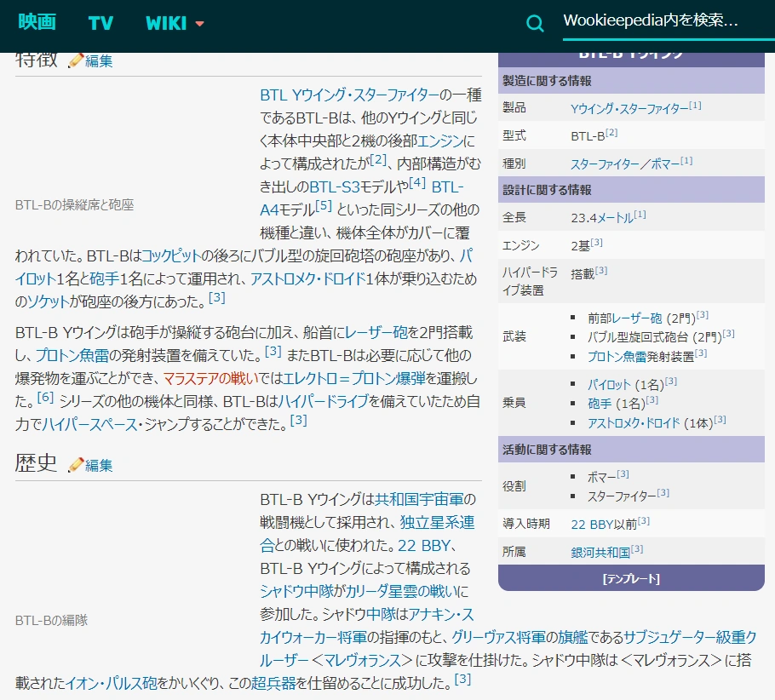Click the BTL-Bの操縦席と砲座 image thumbnail
Viewport: 775px width, 700px height.
pyautogui.click(x=74, y=204)
